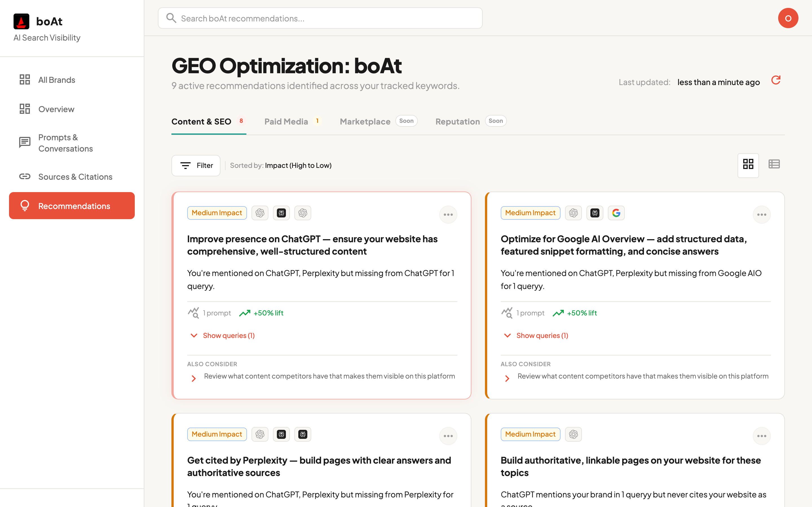This screenshot has width=812, height=507.
Task: Go to Prompts & Conversations
Action: 65,143
